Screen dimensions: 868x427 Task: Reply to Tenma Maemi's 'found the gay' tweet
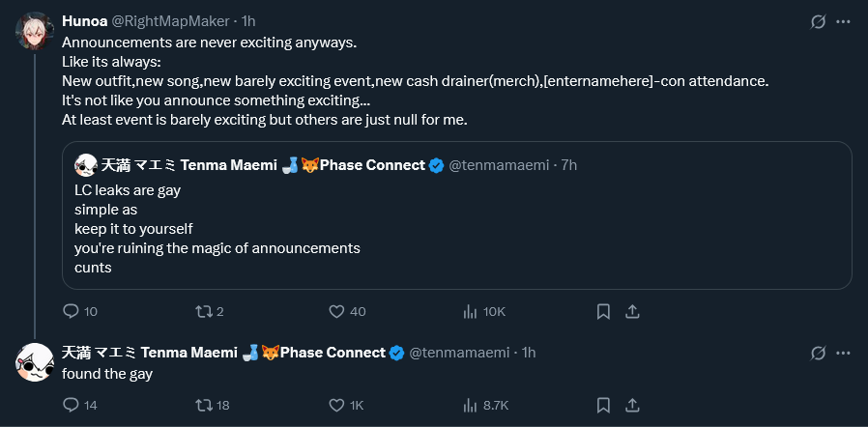[71, 405]
